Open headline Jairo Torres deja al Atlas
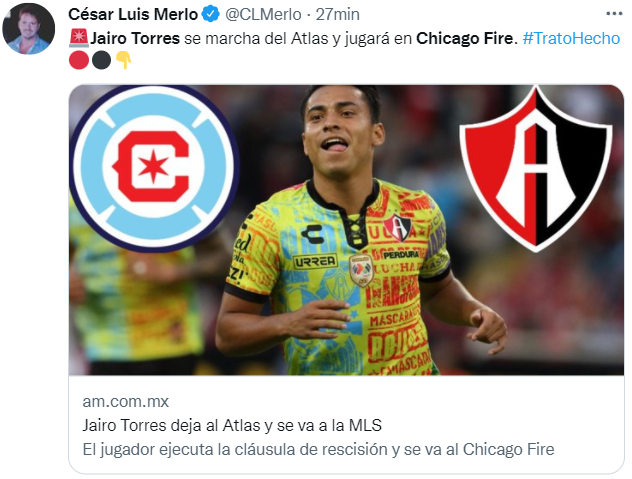 (232, 425)
